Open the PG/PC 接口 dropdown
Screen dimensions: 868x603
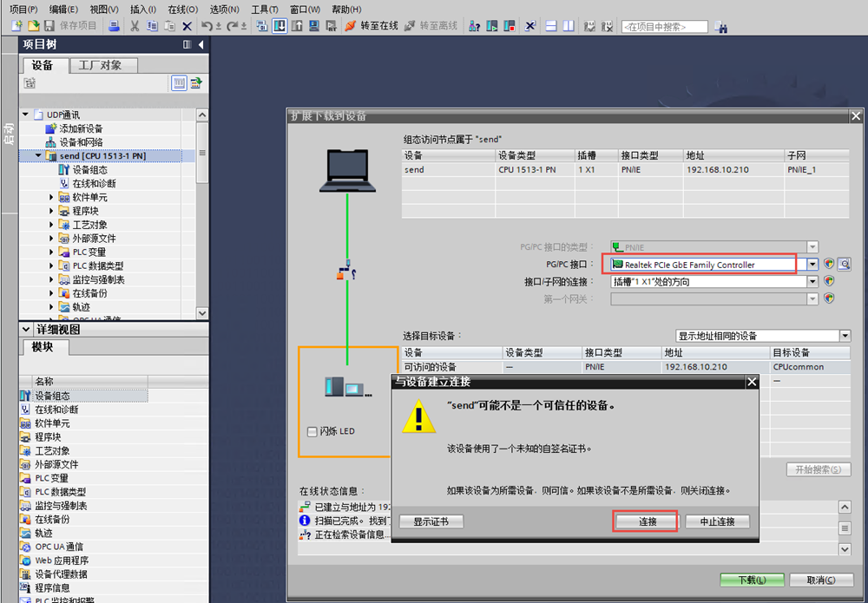tap(812, 265)
